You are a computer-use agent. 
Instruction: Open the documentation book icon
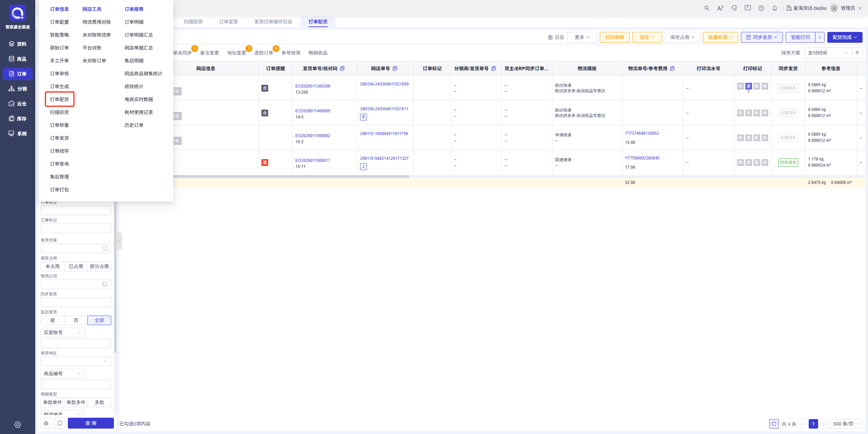pyautogui.click(x=748, y=8)
